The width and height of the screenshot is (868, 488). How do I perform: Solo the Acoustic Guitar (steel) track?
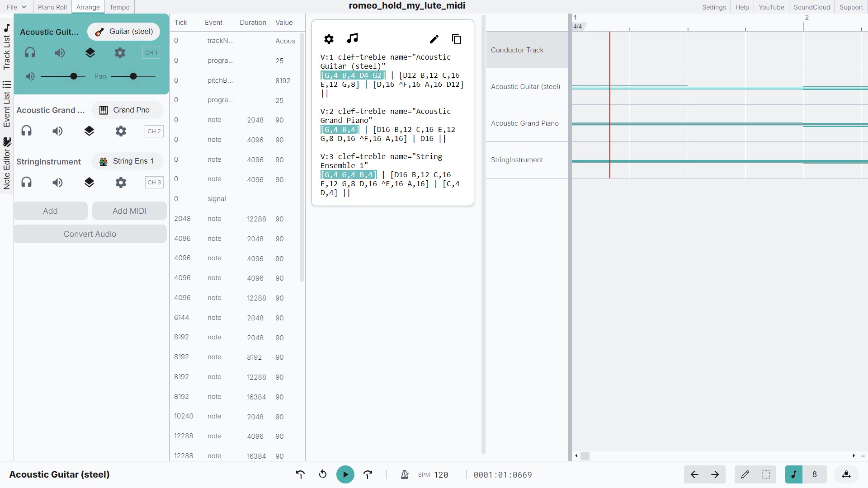click(x=30, y=52)
